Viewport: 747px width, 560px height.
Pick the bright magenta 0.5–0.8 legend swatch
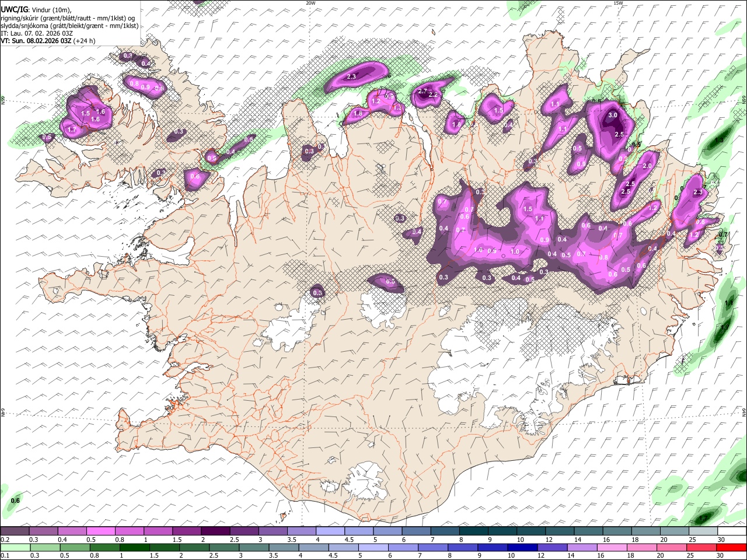[x=101, y=531]
